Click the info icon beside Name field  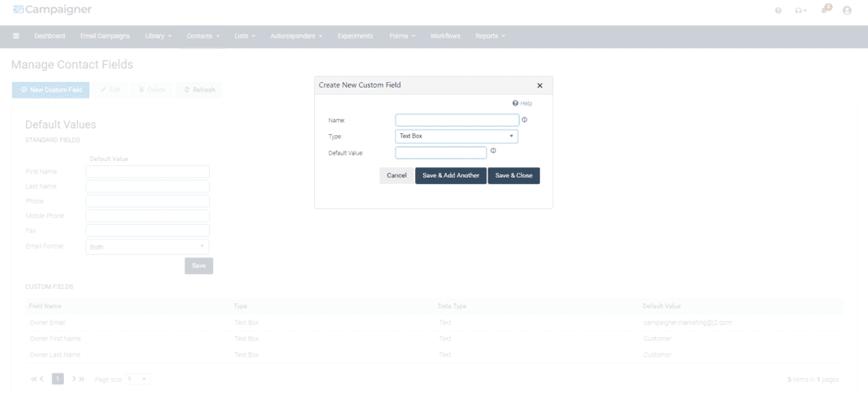(x=524, y=120)
